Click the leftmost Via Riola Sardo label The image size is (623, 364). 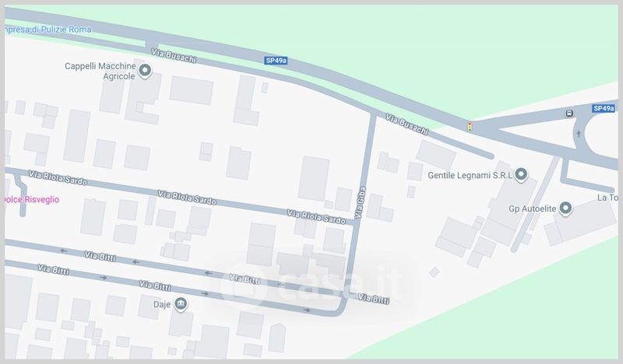(58, 178)
